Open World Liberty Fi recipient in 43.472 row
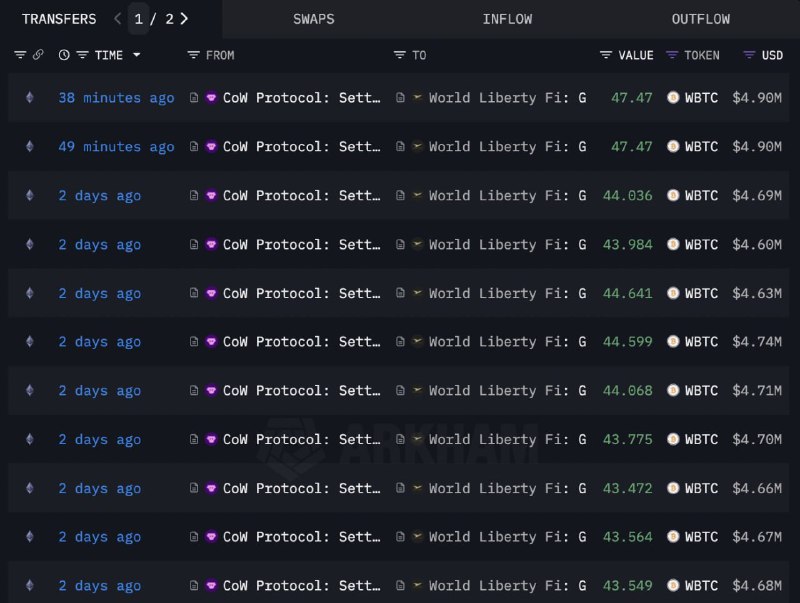Screen dimensions: 800x603 [x=507, y=488]
